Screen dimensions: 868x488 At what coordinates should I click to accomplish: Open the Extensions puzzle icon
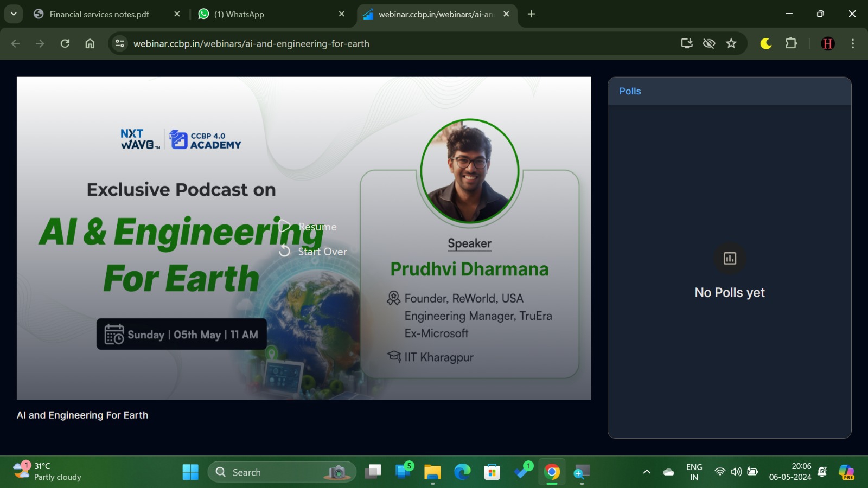(791, 43)
